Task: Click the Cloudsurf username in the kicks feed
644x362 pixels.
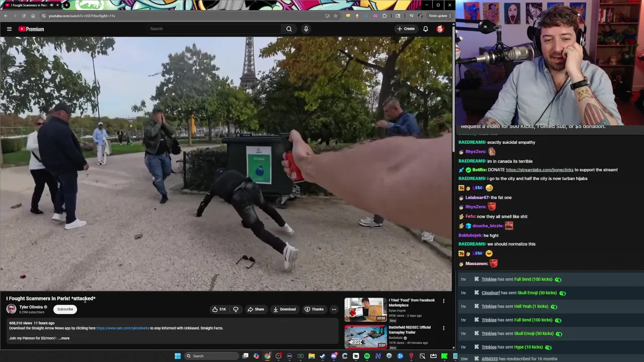Action: pyautogui.click(x=491, y=293)
